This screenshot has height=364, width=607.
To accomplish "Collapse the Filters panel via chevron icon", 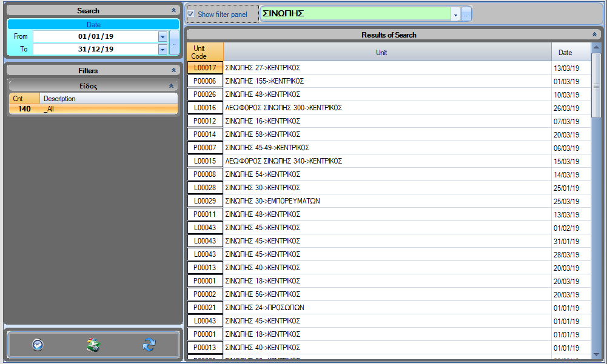I will coord(174,71).
